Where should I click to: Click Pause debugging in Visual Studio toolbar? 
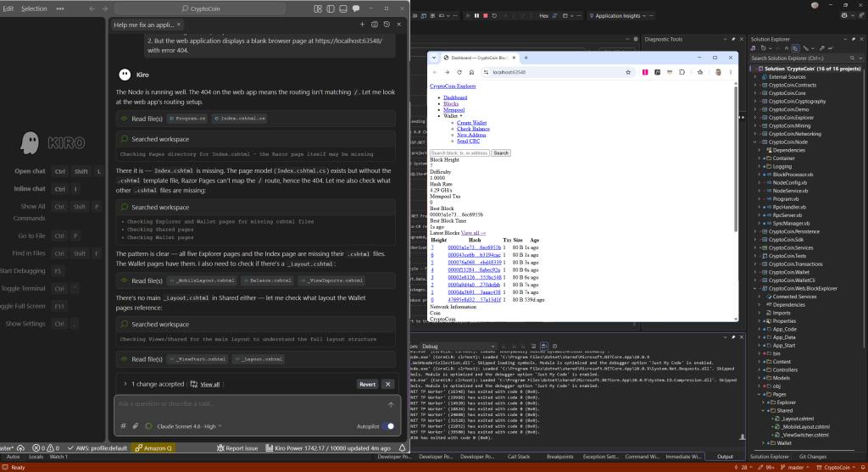[476, 15]
